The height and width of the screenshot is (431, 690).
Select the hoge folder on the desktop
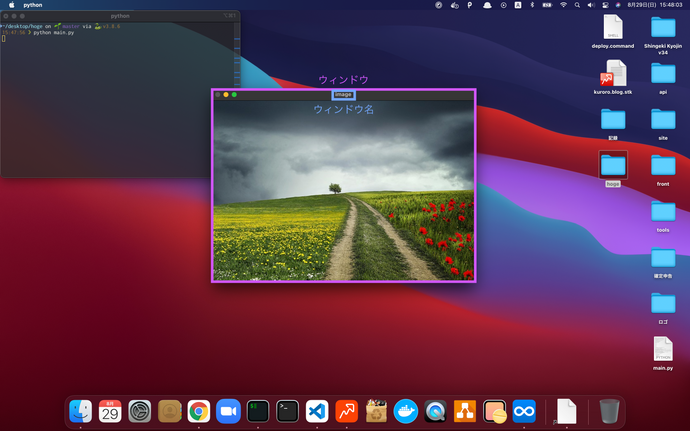coord(613,169)
